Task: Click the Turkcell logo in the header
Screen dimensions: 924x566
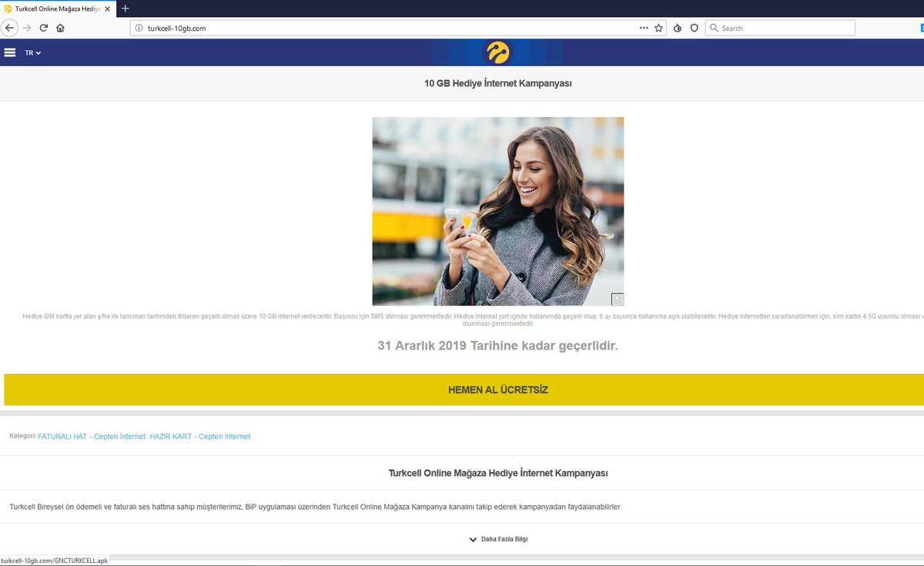Action: pyautogui.click(x=497, y=52)
